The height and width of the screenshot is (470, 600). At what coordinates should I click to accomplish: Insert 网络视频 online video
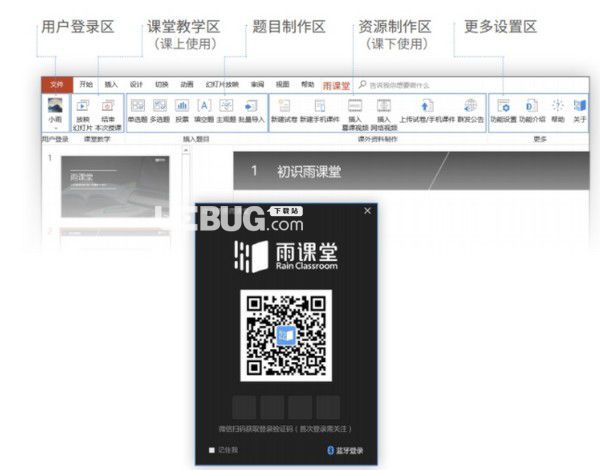click(x=384, y=114)
